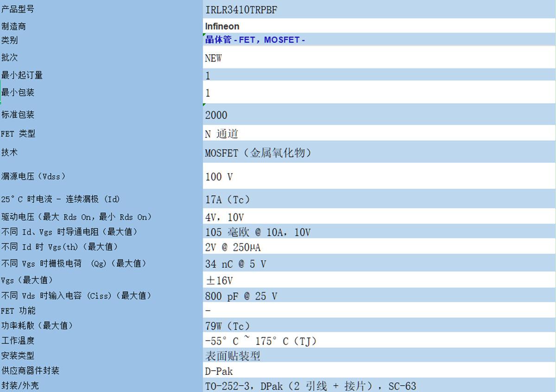Open the 晶体管 - FET，MOSFET - category link
The width and height of the screenshot is (556, 392).
[255, 40]
